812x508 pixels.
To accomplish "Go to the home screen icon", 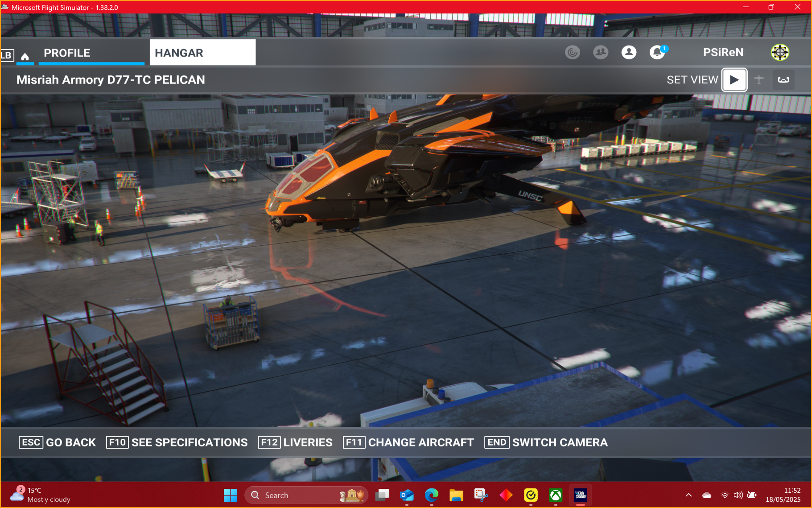I will point(25,56).
